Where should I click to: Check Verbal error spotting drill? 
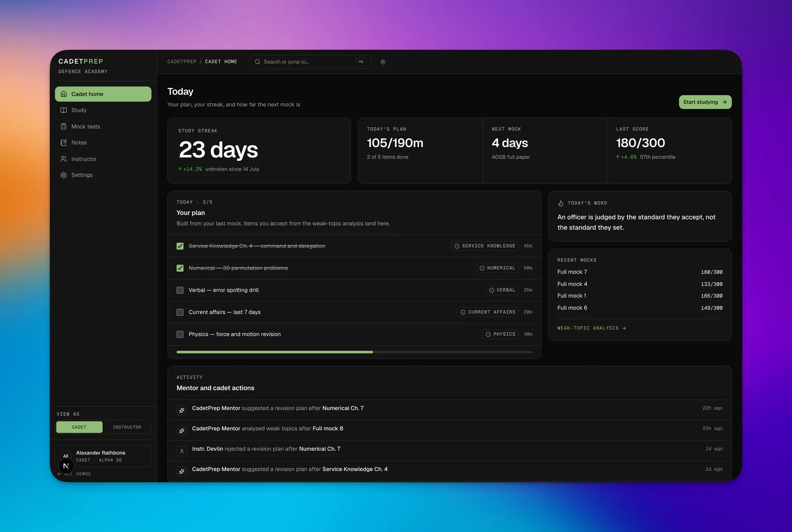[x=180, y=290]
